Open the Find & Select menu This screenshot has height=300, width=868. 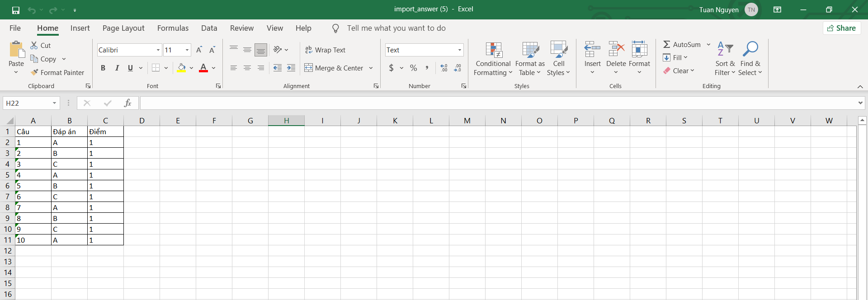(x=750, y=59)
